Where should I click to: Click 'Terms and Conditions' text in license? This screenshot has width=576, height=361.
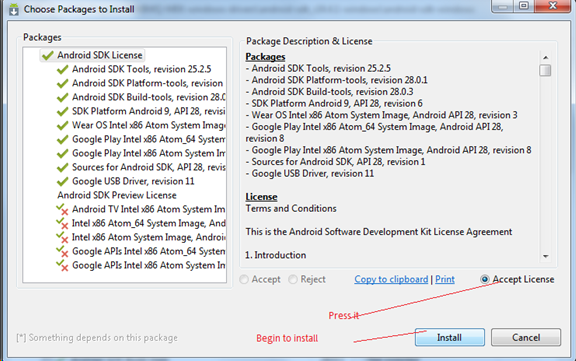(x=291, y=209)
